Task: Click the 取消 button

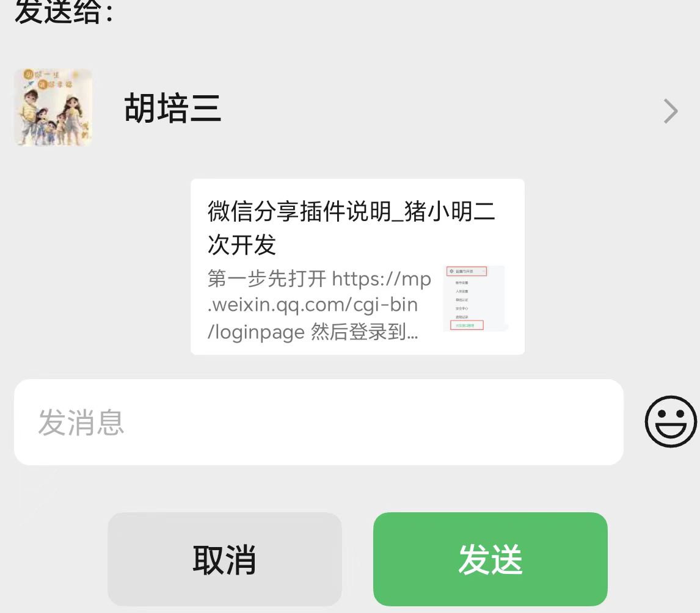Action: pos(225,559)
